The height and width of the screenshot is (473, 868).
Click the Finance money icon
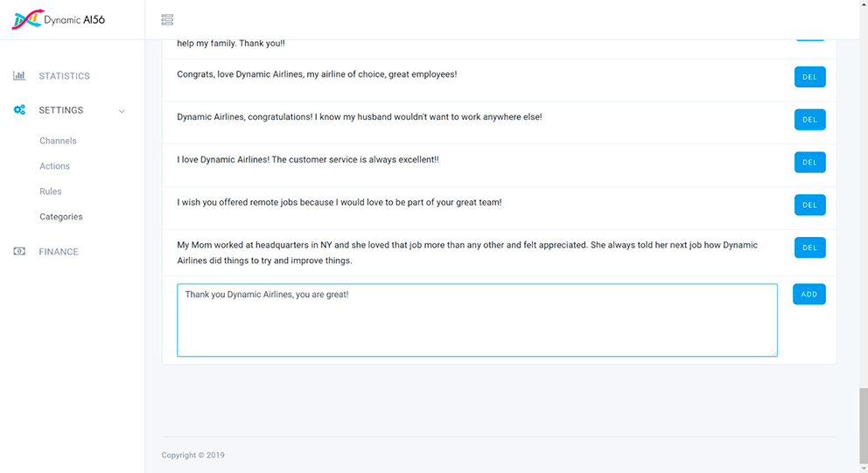click(19, 252)
